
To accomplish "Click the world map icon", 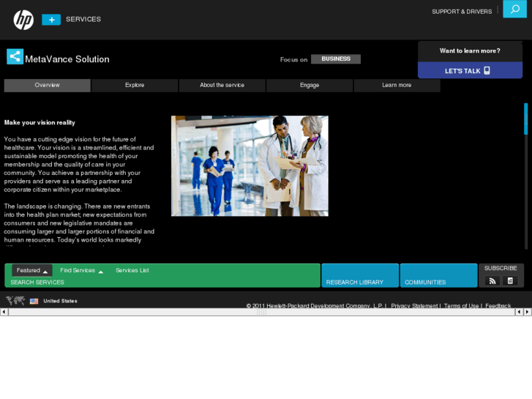I will [x=15, y=300].
